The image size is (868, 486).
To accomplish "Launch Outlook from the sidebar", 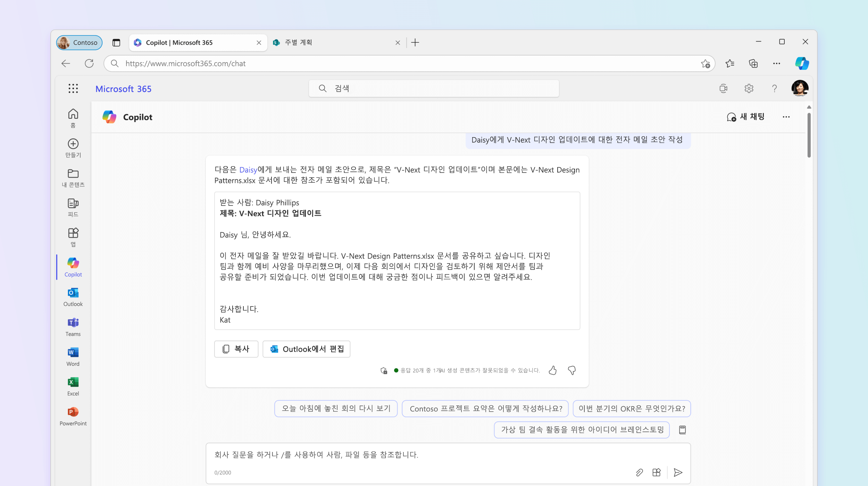I will (73, 297).
